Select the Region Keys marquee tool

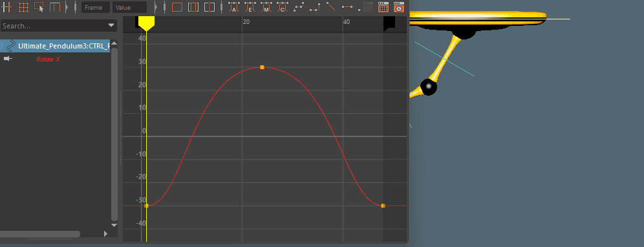39,7
